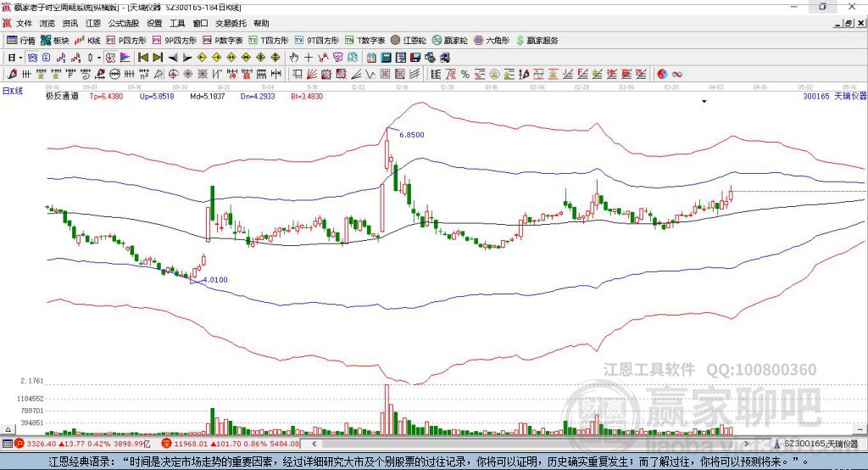Click the 6.8500 high price label
The width and height of the screenshot is (868, 470).
click(412, 135)
